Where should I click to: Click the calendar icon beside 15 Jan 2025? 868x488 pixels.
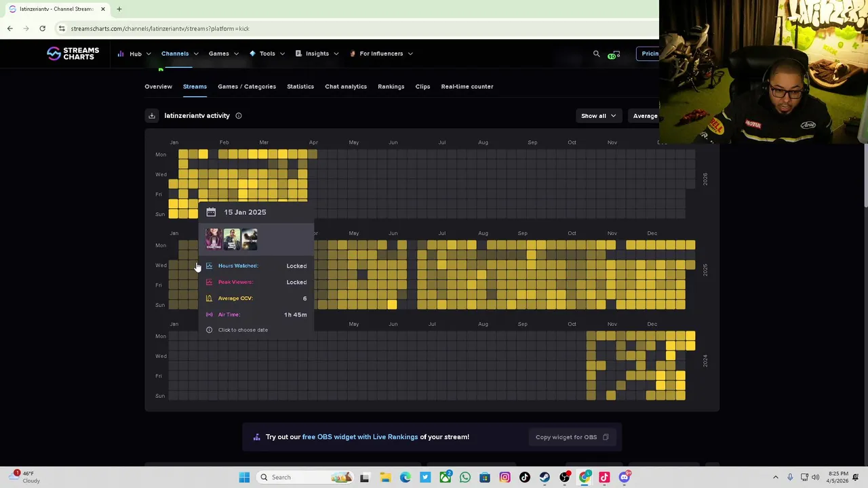tap(211, 212)
